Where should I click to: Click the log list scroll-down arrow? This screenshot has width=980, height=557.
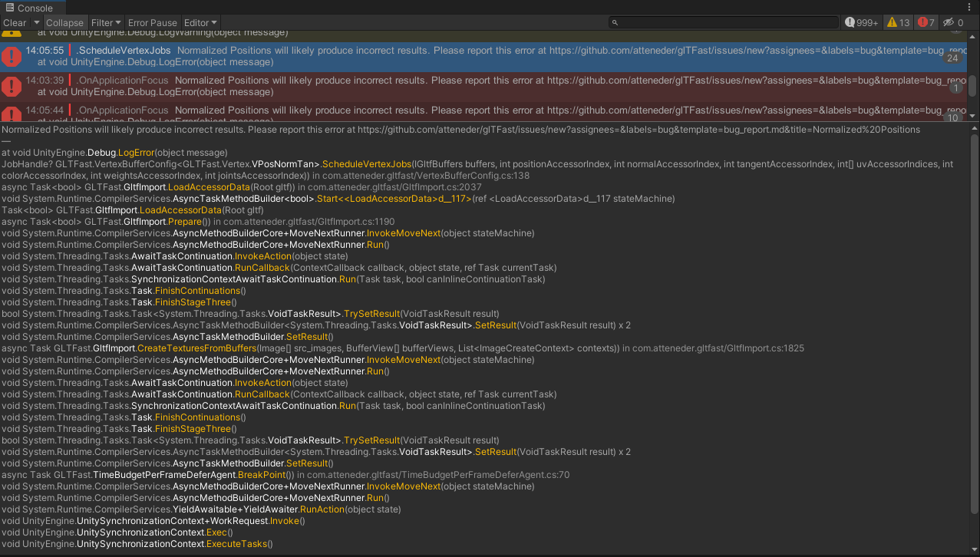coord(972,116)
